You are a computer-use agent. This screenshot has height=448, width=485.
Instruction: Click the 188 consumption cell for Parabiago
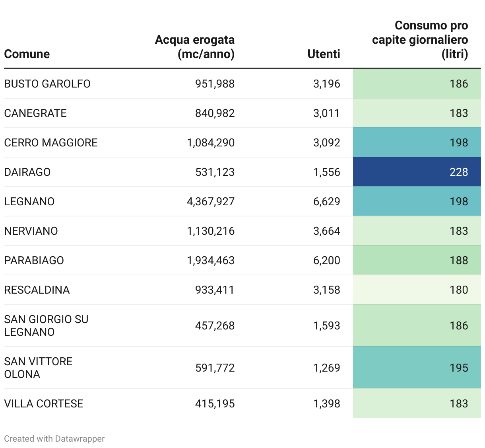coord(417,260)
